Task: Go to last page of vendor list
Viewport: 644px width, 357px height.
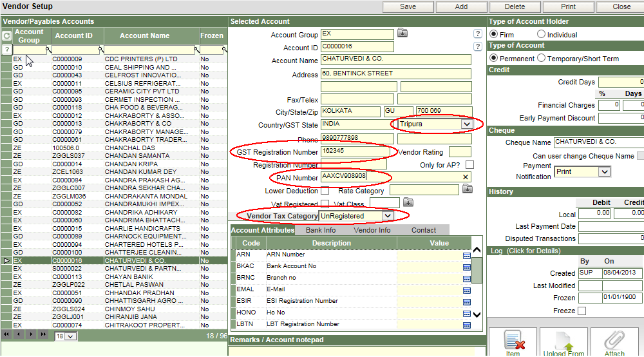Action: (43, 334)
